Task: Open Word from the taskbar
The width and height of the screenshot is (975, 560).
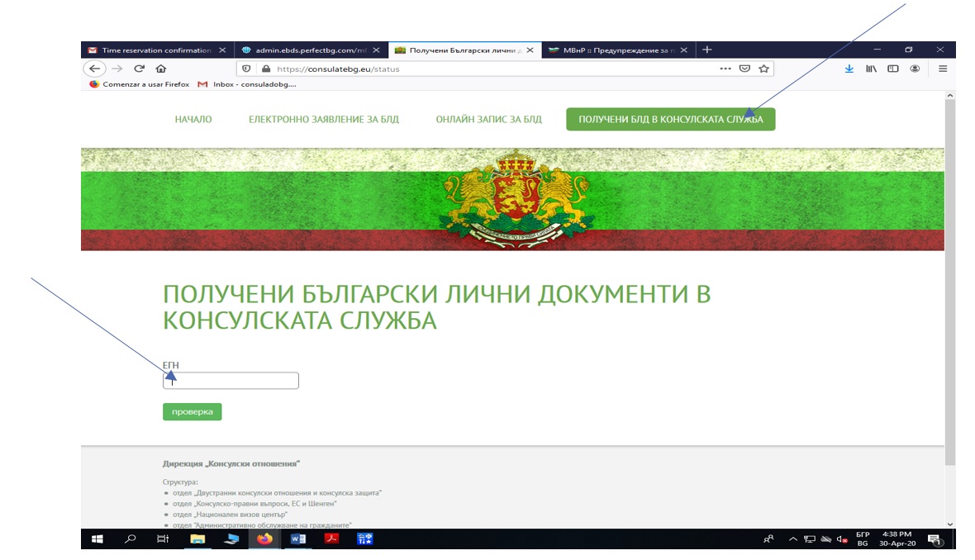Action: pyautogui.click(x=297, y=539)
